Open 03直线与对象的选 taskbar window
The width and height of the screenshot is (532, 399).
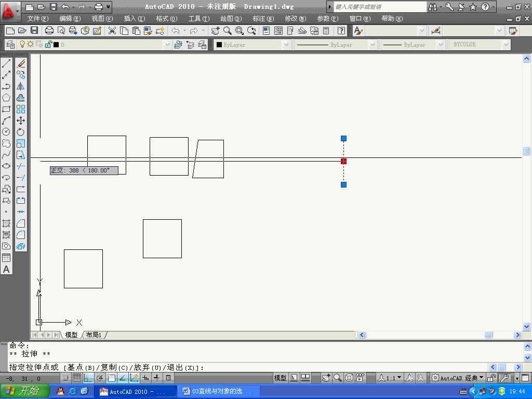coord(219,392)
